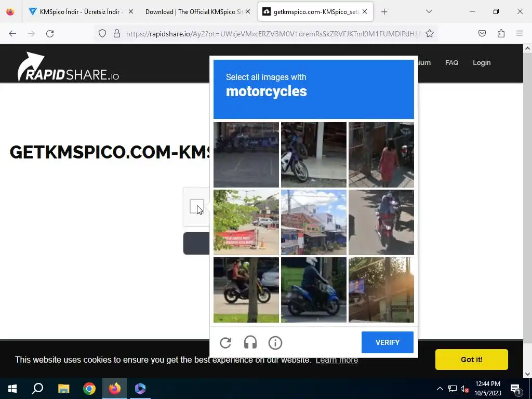This screenshot has height=399, width=532.
Task: Select the red scooter rider tile
Action: (381, 222)
